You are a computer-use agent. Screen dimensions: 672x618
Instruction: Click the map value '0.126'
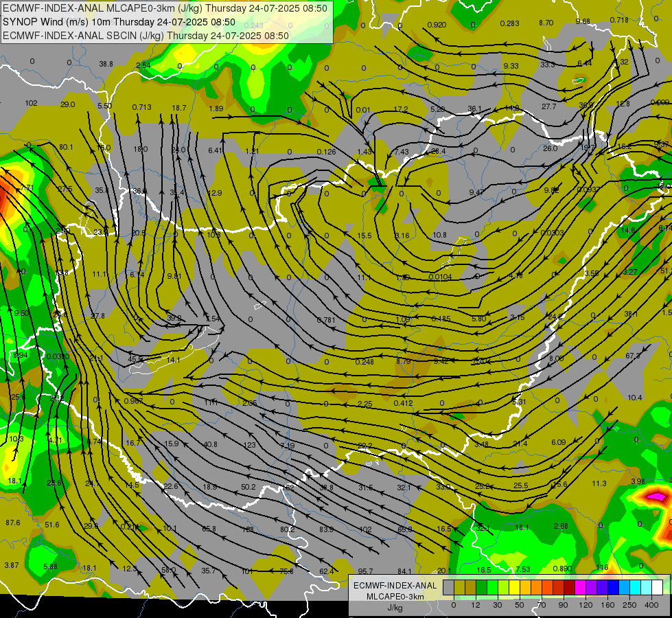point(326,152)
